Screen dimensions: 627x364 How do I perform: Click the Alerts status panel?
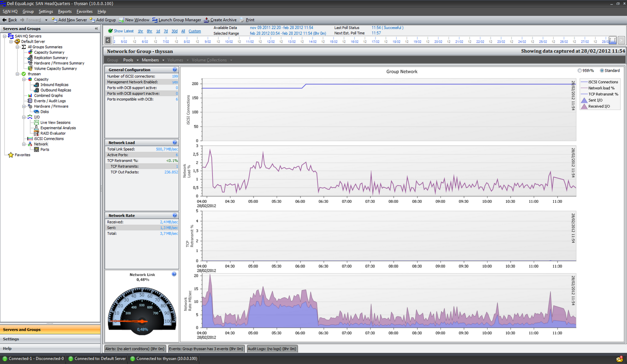click(135, 349)
